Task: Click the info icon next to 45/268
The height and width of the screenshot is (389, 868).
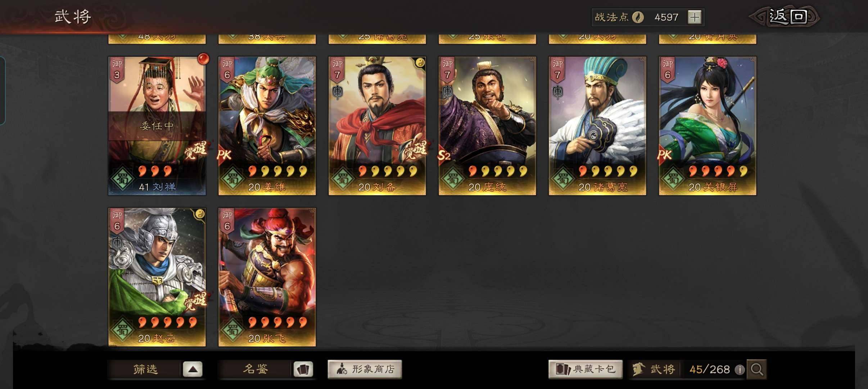Action: click(x=739, y=370)
